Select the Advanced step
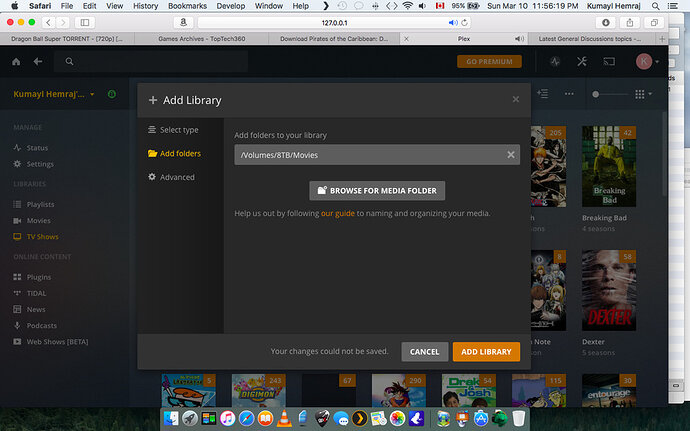The width and height of the screenshot is (690, 431). point(171,177)
